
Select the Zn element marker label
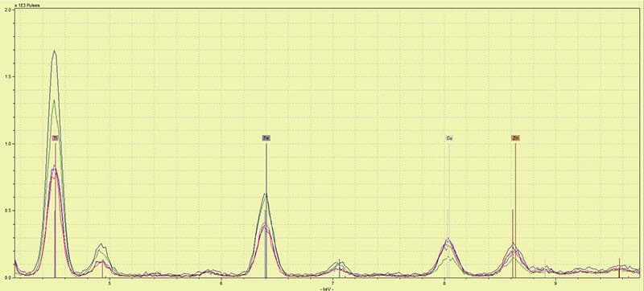[x=515, y=138]
